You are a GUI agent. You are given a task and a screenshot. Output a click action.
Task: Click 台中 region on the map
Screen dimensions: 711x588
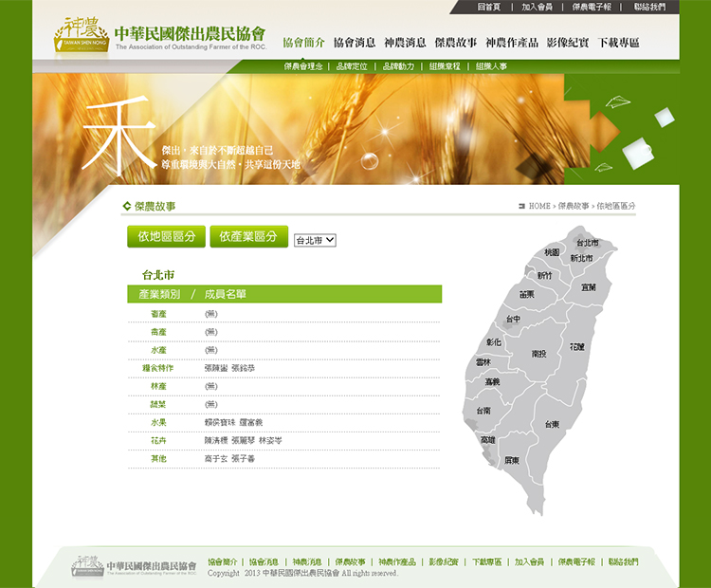pyautogui.click(x=513, y=319)
